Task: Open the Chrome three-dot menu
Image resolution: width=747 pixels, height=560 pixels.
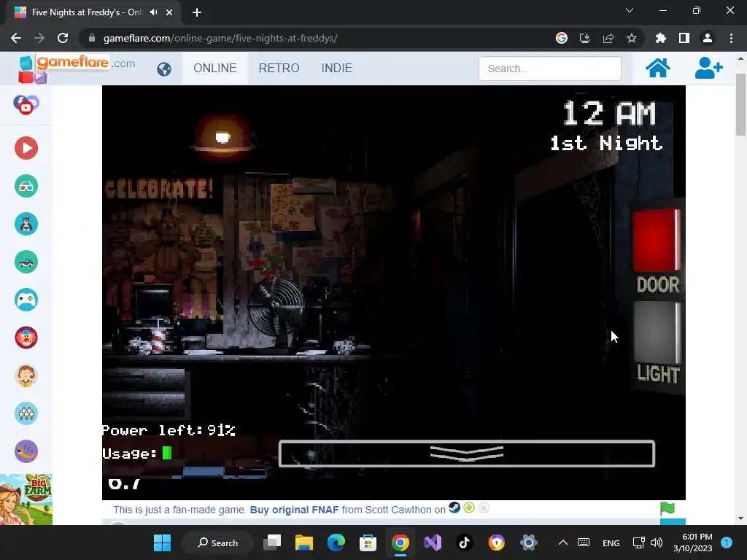Action: tap(731, 38)
